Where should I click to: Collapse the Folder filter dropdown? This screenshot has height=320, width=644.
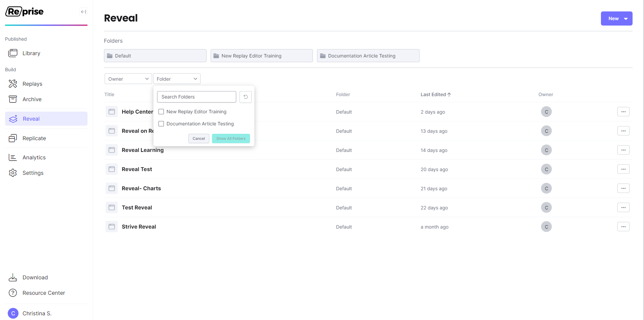pyautogui.click(x=177, y=79)
